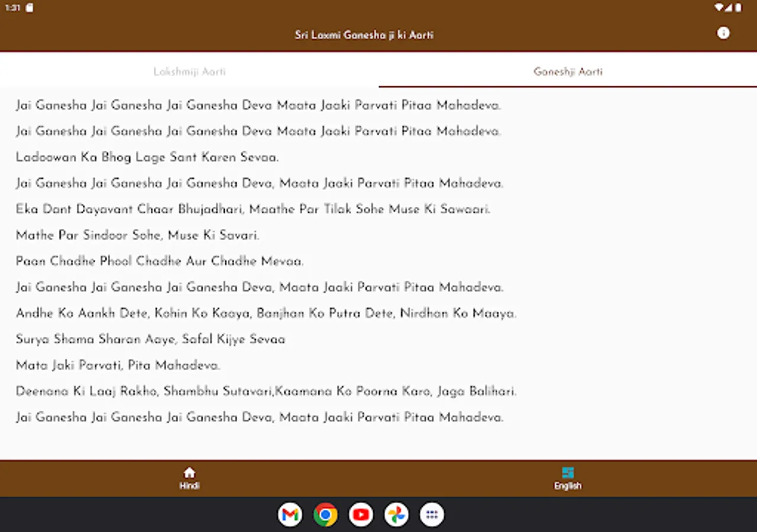757x532 pixels.
Task: Click line 'Deenana Ki Laaj Rakho, Shambhu Sutavari'
Action: coord(266,391)
